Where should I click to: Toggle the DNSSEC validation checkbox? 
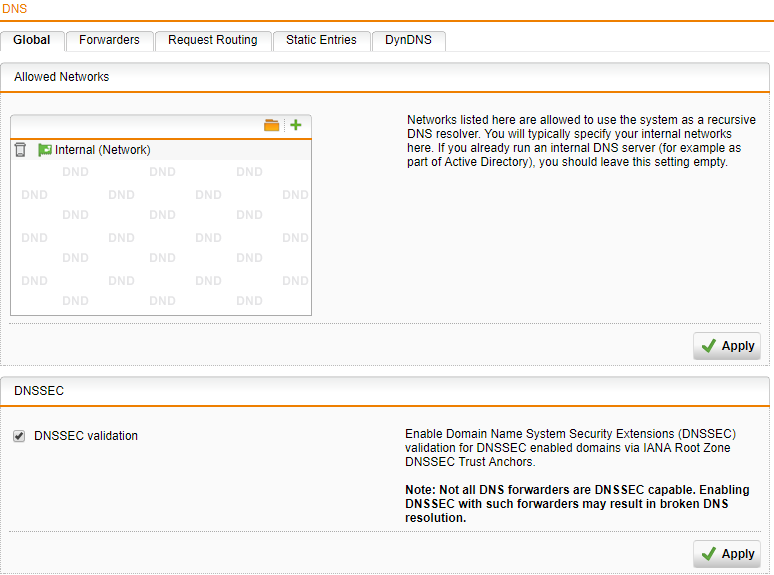pos(19,436)
